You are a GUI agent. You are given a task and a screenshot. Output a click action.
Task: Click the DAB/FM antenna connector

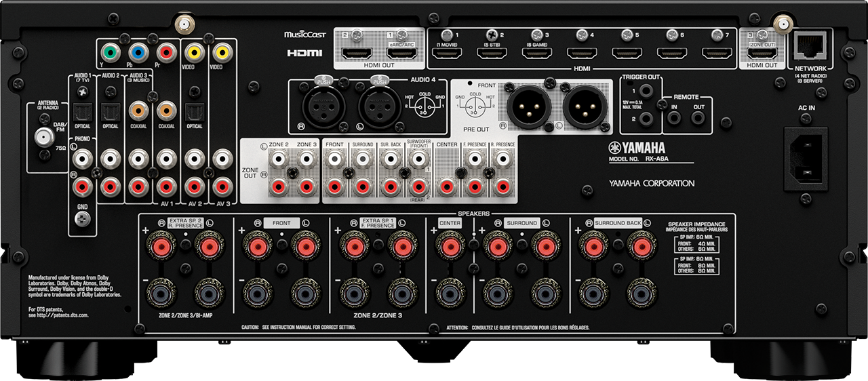click(45, 138)
